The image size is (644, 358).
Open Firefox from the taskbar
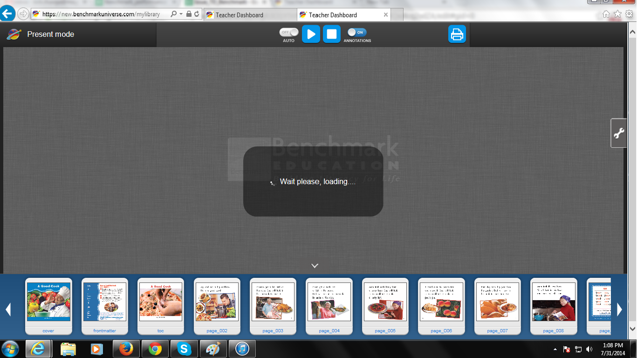(x=126, y=349)
